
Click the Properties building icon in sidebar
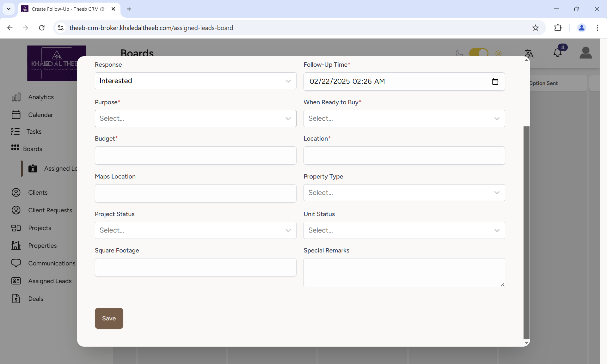16,246
